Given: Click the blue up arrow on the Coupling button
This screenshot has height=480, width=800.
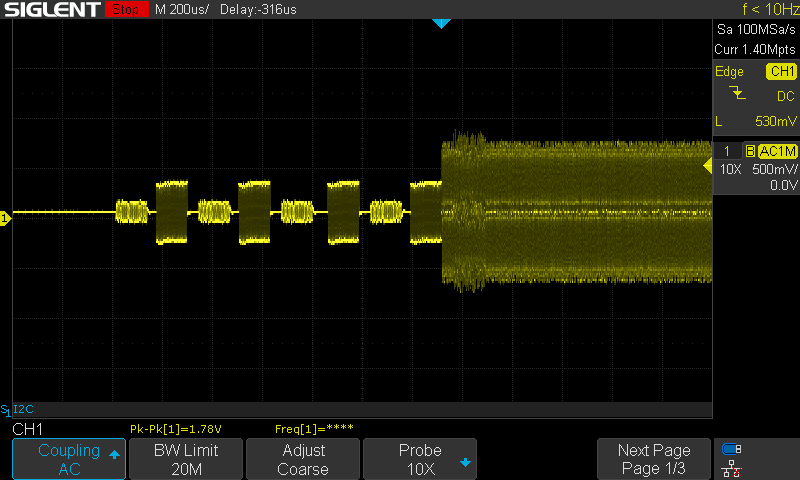Looking at the screenshot, I should (114, 454).
